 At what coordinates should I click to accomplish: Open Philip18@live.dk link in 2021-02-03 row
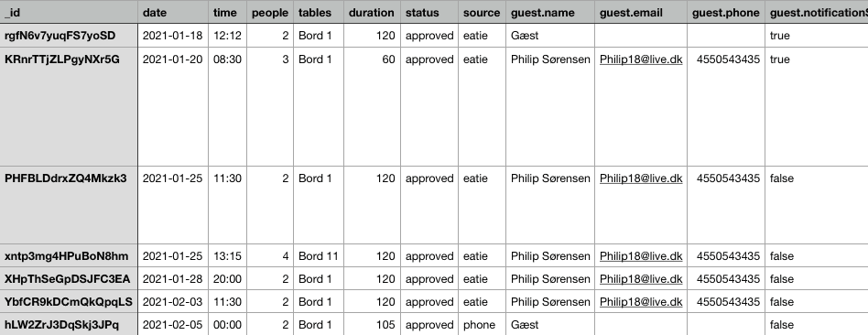641,302
